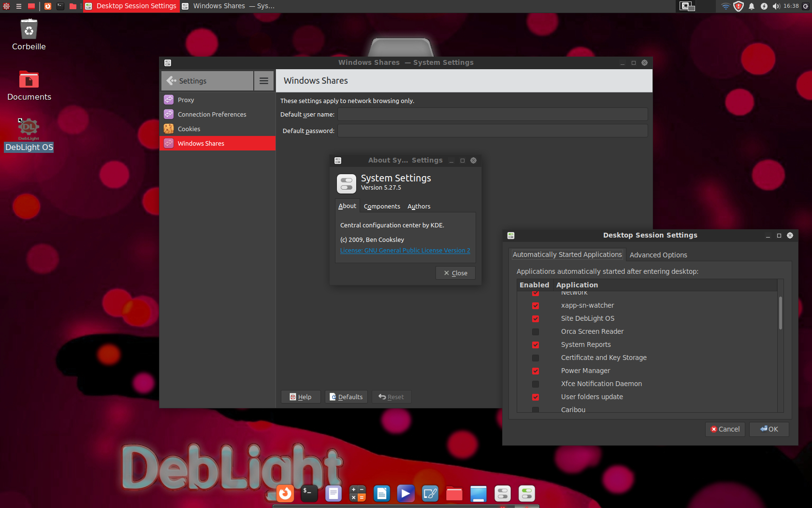The height and width of the screenshot is (508, 812).
Task: Select Connection Preferences in the sidebar
Action: (217, 114)
